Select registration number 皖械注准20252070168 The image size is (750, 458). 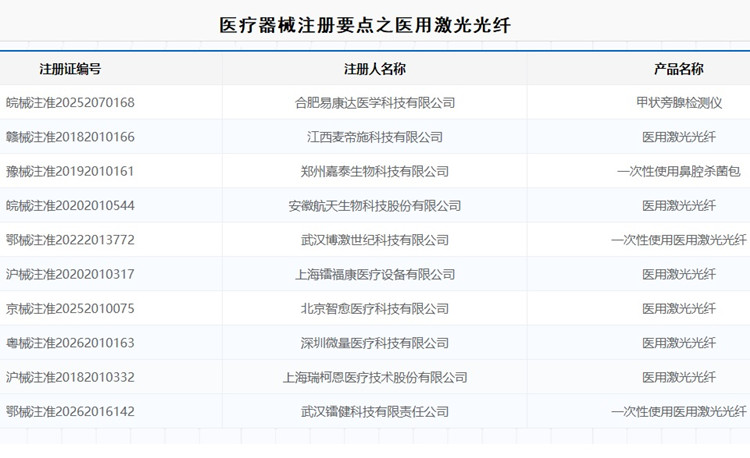click(x=70, y=102)
